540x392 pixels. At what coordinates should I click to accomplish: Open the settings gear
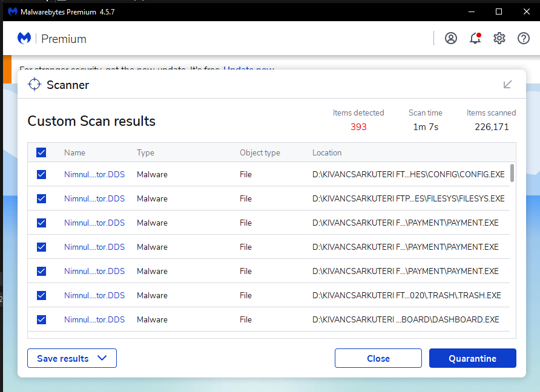[x=499, y=38]
